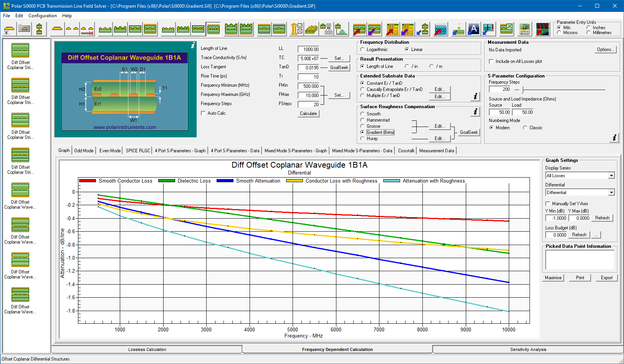
Task: Click the structure icon with red arrow
Action: coord(359,29)
